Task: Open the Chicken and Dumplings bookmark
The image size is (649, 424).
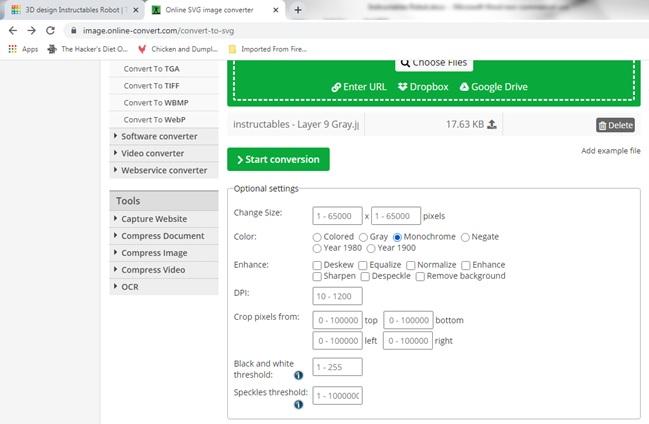Action: click(178, 49)
